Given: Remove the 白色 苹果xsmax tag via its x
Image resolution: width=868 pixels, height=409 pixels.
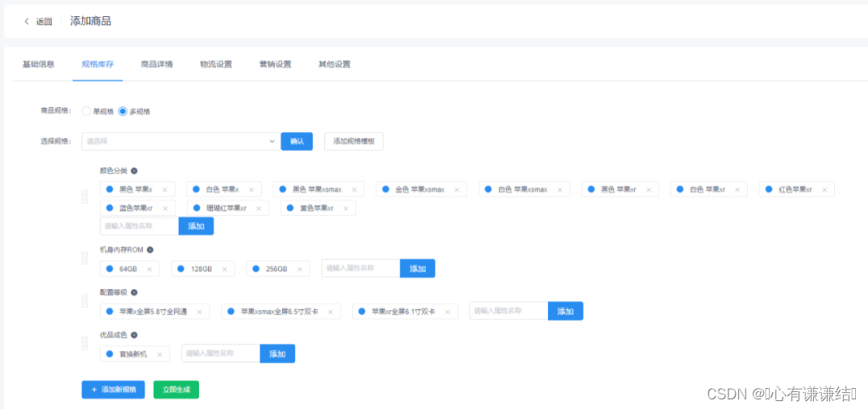Looking at the screenshot, I should [559, 189].
